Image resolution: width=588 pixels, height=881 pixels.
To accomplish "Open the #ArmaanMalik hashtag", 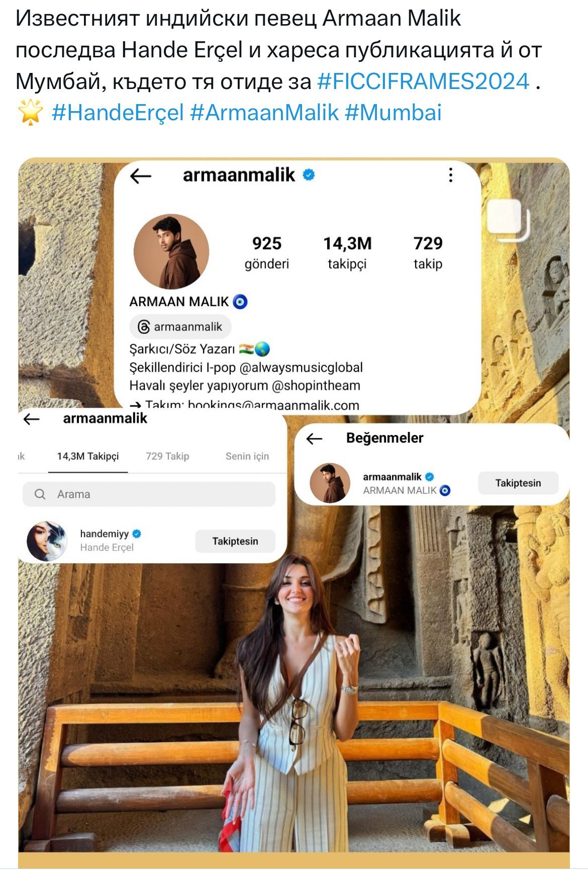I will (264, 113).
